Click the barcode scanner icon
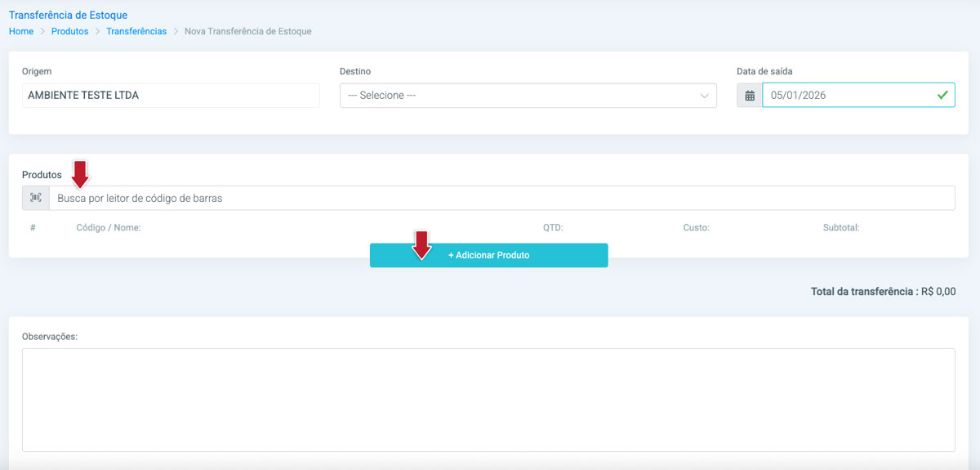 pos(36,198)
